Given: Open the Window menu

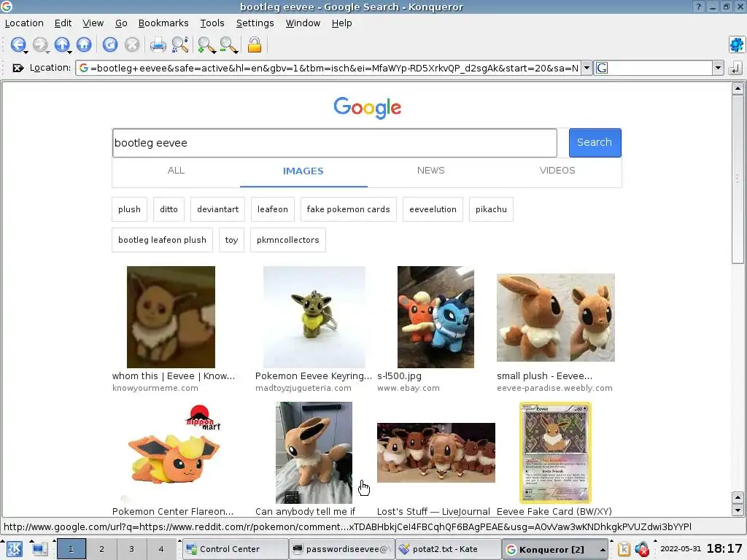Looking at the screenshot, I should tap(303, 23).
